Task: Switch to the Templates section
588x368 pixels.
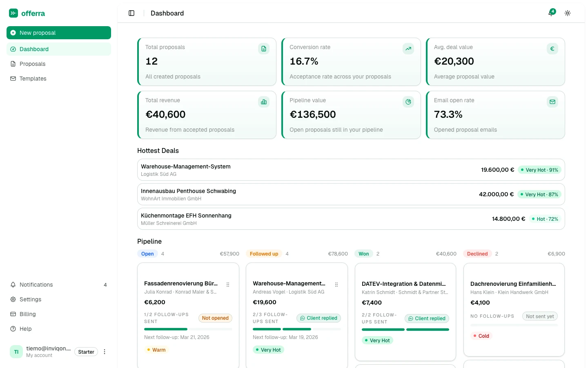Action: point(33,79)
